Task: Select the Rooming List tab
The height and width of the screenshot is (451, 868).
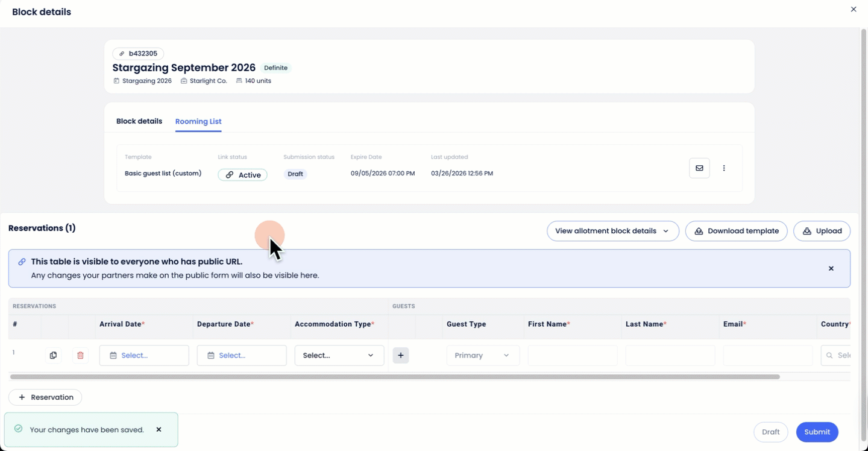Action: tap(198, 121)
